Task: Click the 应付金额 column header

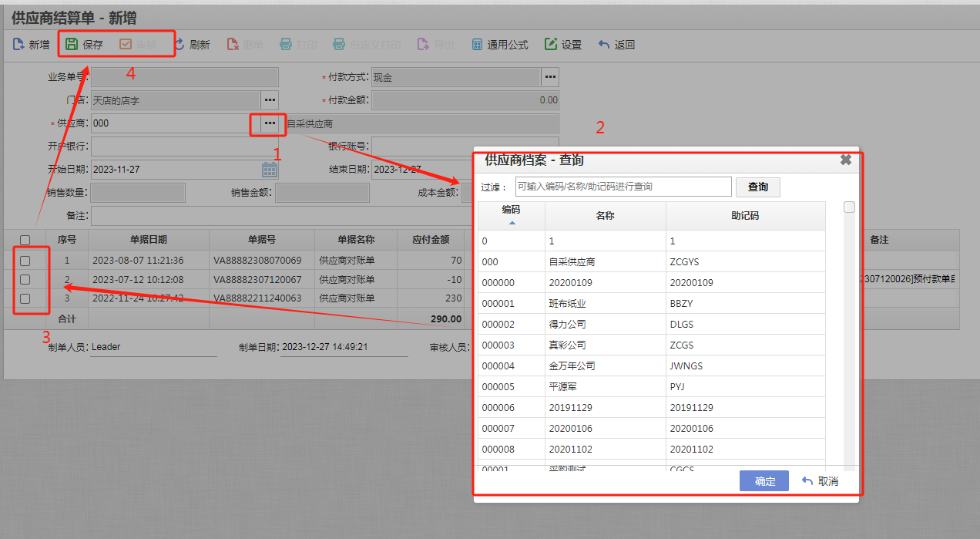Action: click(431, 240)
